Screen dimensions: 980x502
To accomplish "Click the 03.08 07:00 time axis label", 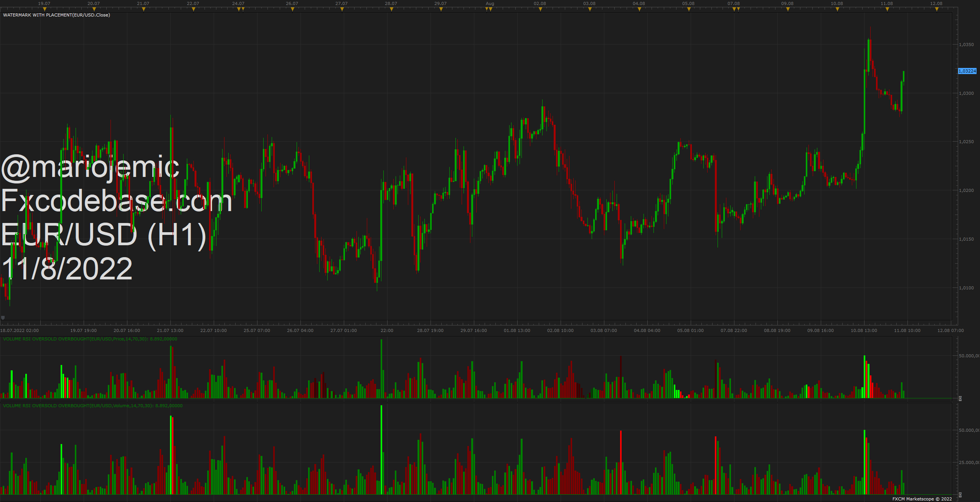I will (604, 330).
